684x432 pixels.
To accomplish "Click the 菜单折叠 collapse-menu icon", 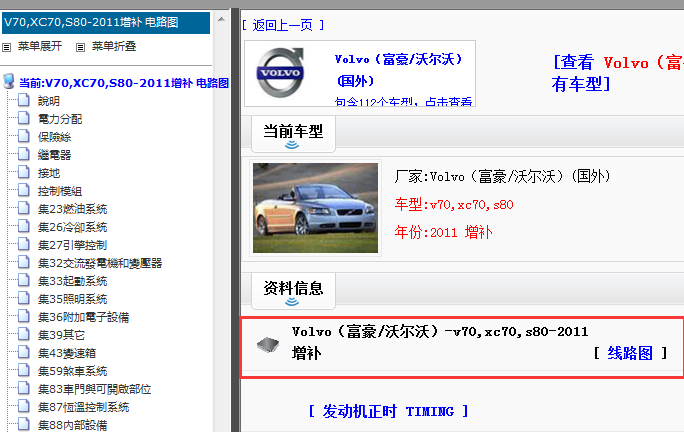I will coord(80,47).
